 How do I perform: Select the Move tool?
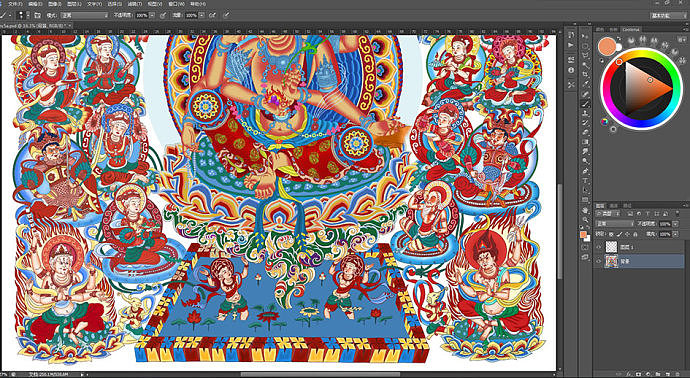pyautogui.click(x=585, y=36)
